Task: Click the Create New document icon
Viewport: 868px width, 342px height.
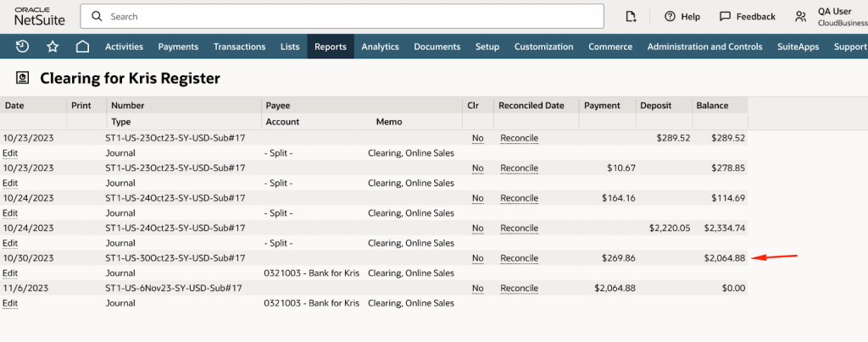Action: click(x=631, y=16)
